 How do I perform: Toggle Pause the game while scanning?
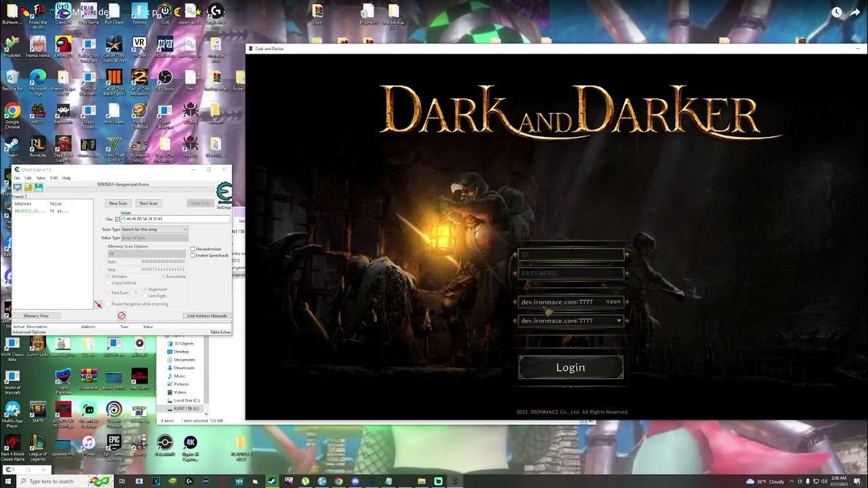click(x=109, y=304)
